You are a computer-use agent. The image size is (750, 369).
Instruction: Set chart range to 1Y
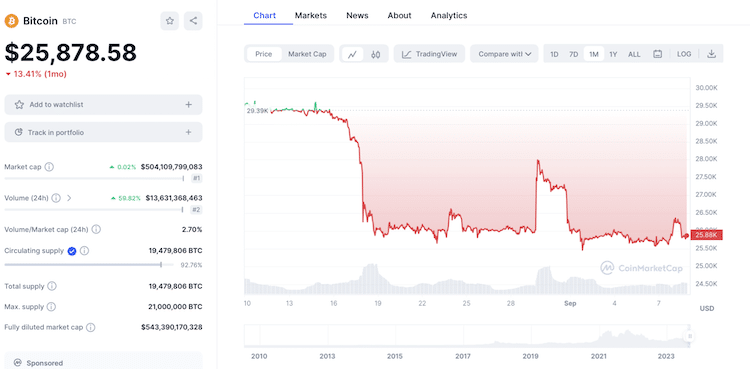[613, 54]
